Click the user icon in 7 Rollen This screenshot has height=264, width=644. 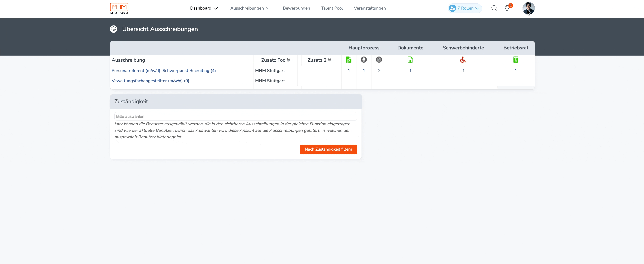pos(452,8)
